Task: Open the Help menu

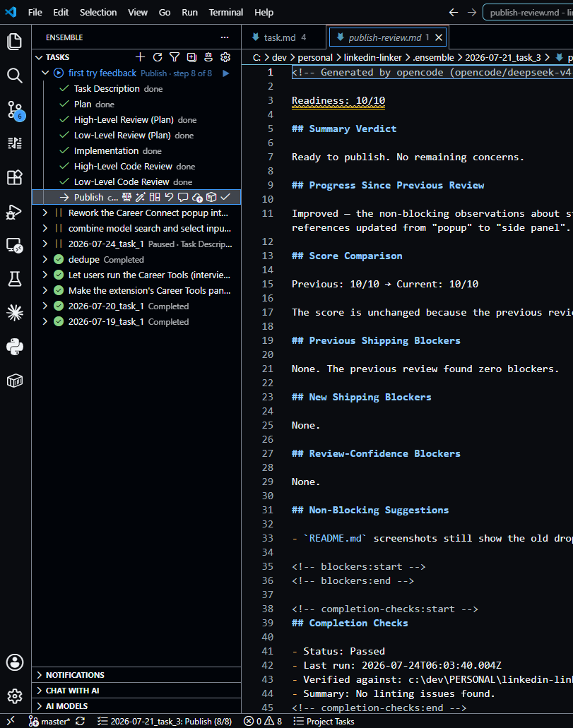Action: coord(264,13)
